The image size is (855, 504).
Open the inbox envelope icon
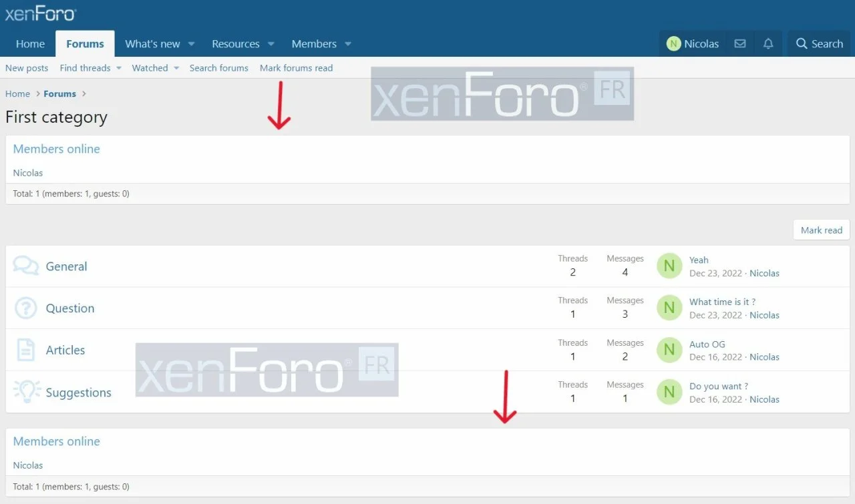click(x=739, y=44)
